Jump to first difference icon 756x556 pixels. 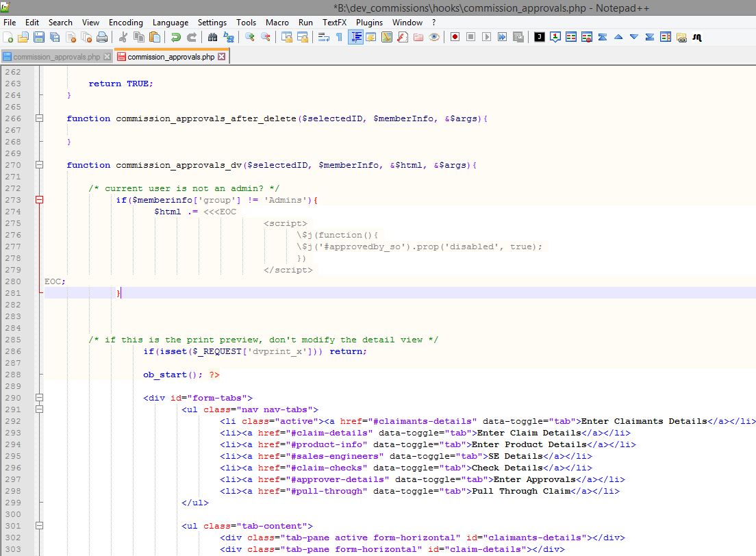[x=603, y=37]
